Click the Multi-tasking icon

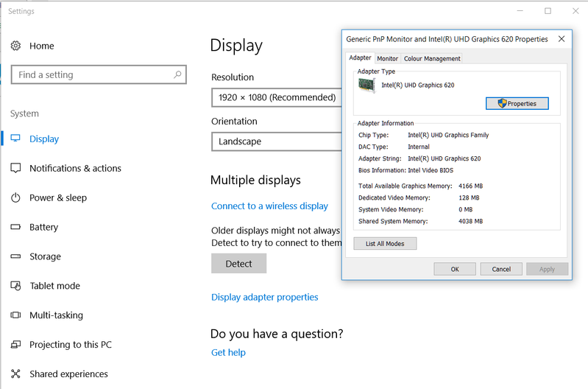click(x=15, y=315)
